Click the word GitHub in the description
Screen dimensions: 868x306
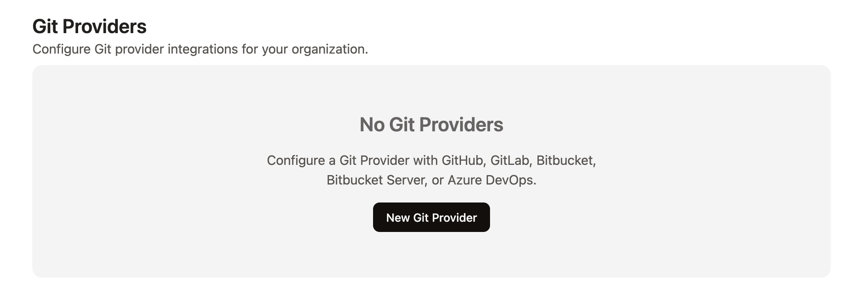click(x=462, y=160)
